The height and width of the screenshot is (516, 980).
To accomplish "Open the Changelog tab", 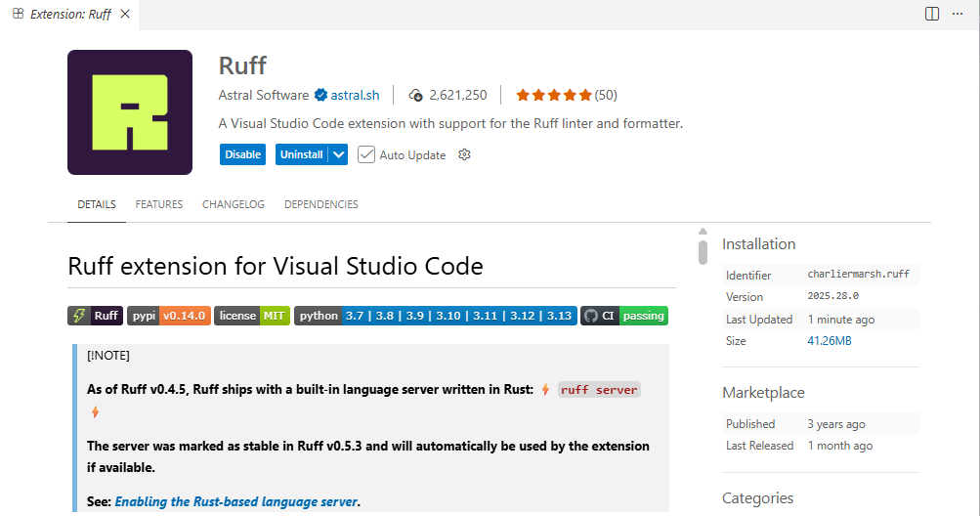I will point(234,204).
